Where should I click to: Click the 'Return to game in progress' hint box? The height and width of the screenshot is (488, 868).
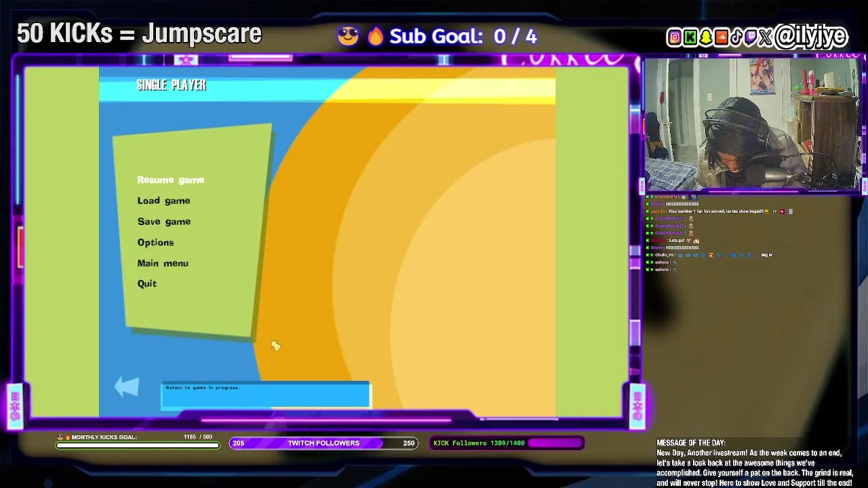pos(266,395)
